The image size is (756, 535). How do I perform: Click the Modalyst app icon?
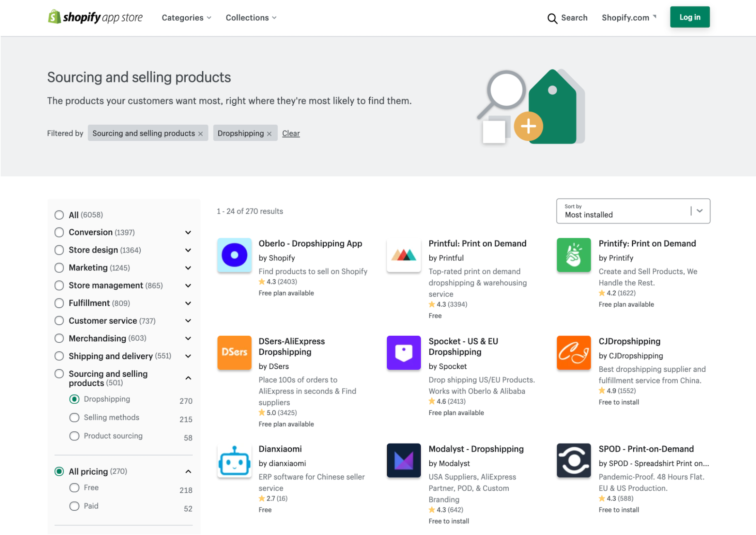click(x=404, y=460)
